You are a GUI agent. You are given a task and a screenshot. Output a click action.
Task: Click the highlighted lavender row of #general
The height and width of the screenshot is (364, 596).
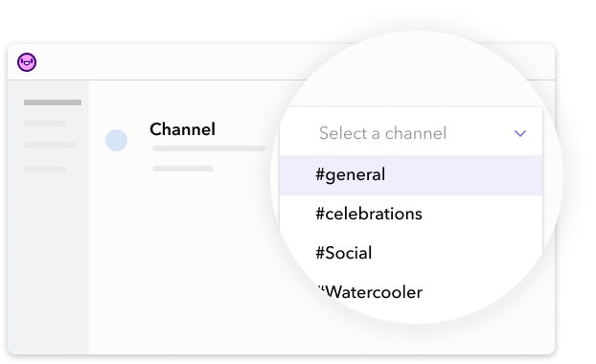(x=411, y=175)
